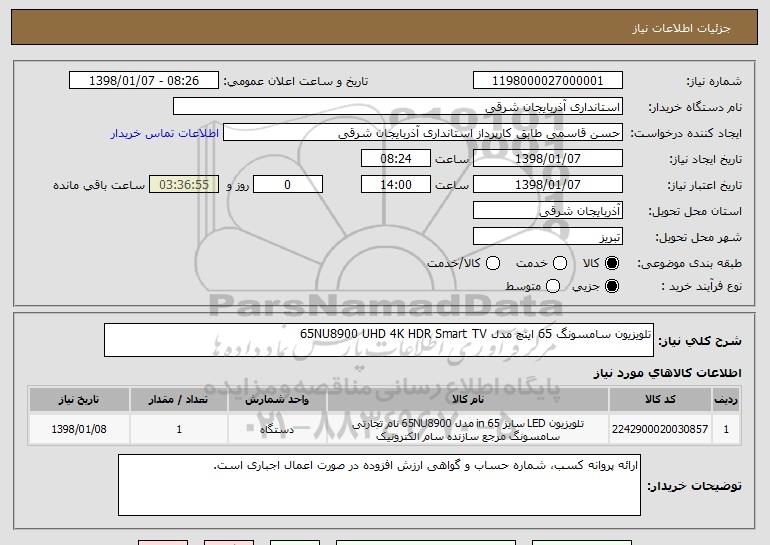Click the ایجاد کننده درخواست field

point(423,133)
